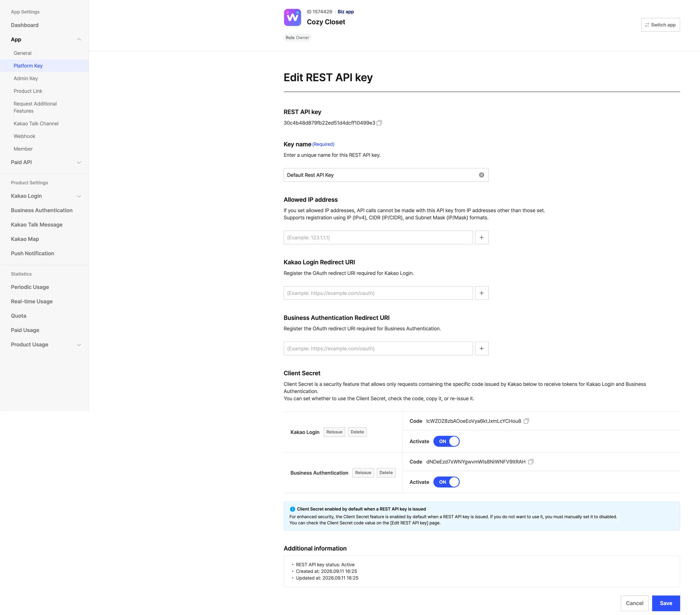The width and height of the screenshot is (700, 615).
Task: Open Kakao Map settings
Action: click(25, 239)
